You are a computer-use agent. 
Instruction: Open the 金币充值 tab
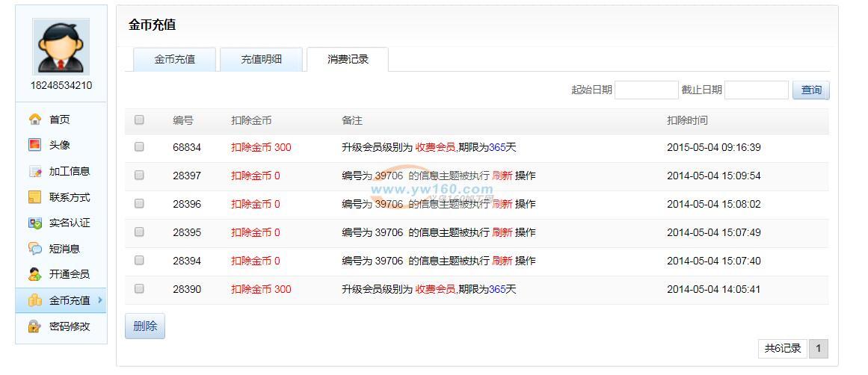(174, 60)
